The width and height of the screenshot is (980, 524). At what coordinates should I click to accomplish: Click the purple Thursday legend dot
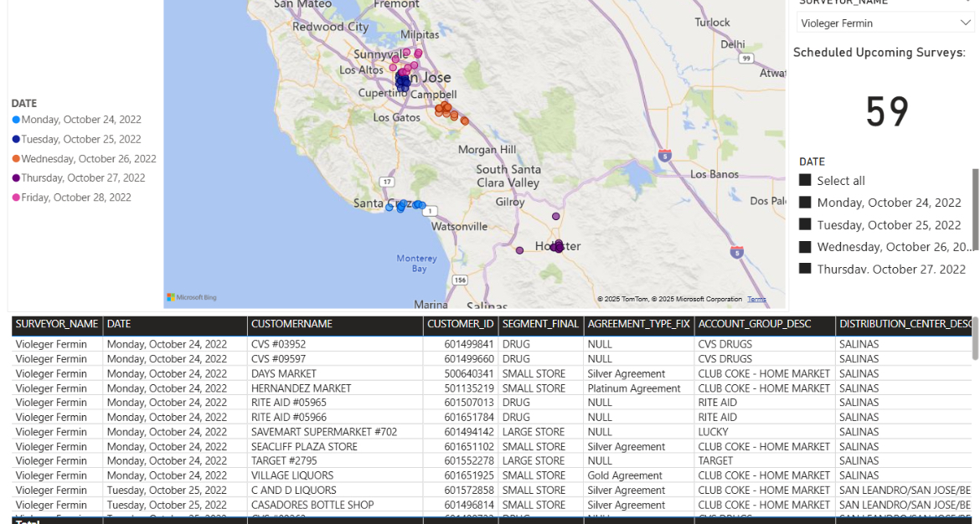pyautogui.click(x=16, y=178)
